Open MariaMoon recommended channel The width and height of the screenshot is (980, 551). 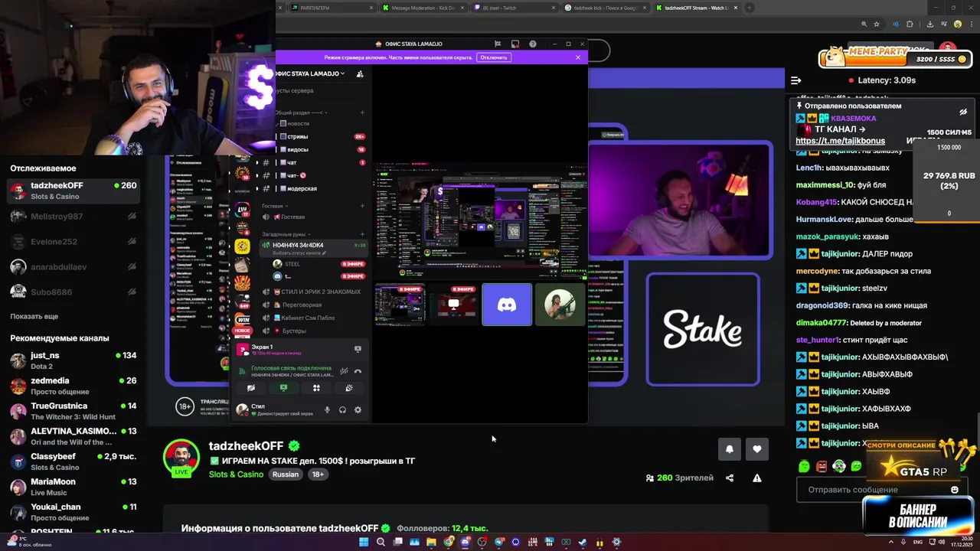73,487
